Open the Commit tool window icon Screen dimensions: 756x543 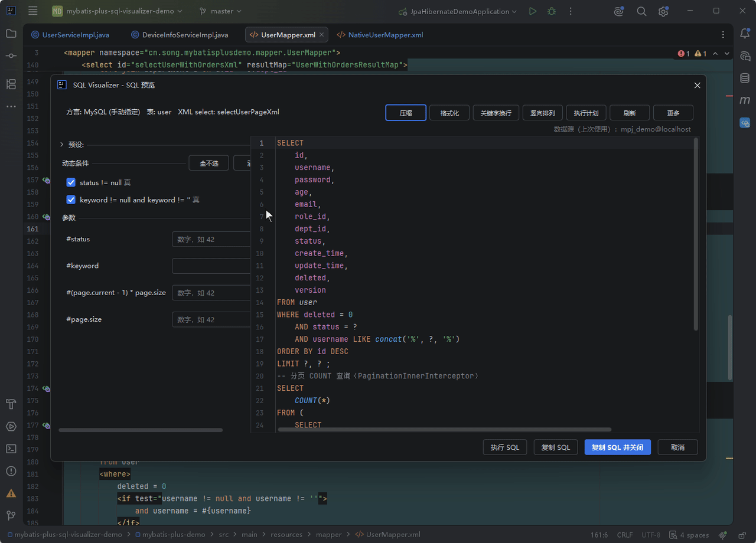point(11,55)
